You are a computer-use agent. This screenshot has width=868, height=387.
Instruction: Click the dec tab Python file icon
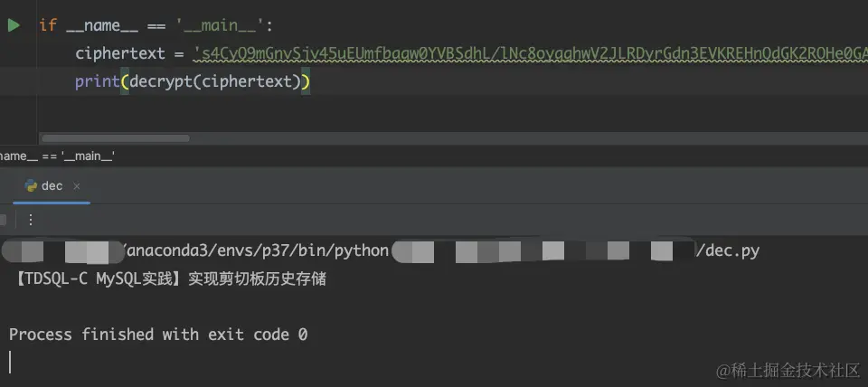coord(31,186)
